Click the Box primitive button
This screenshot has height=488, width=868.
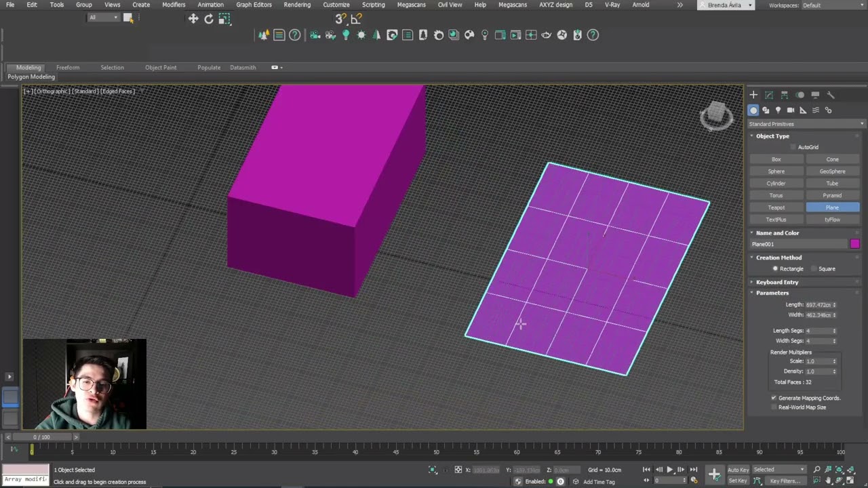point(776,159)
